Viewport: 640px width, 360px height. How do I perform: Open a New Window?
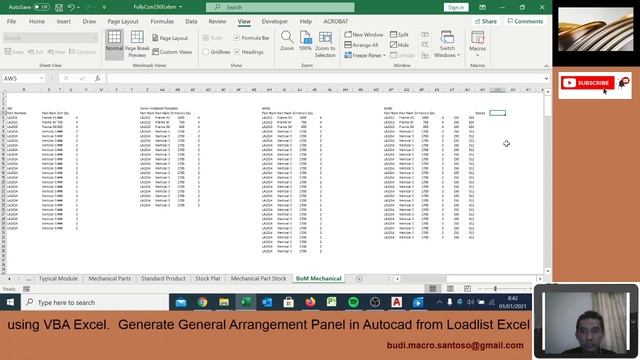(x=364, y=35)
